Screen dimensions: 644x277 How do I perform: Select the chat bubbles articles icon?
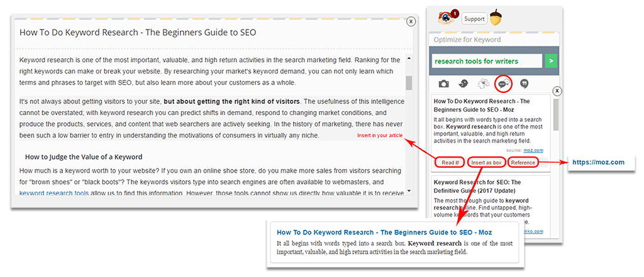click(504, 84)
